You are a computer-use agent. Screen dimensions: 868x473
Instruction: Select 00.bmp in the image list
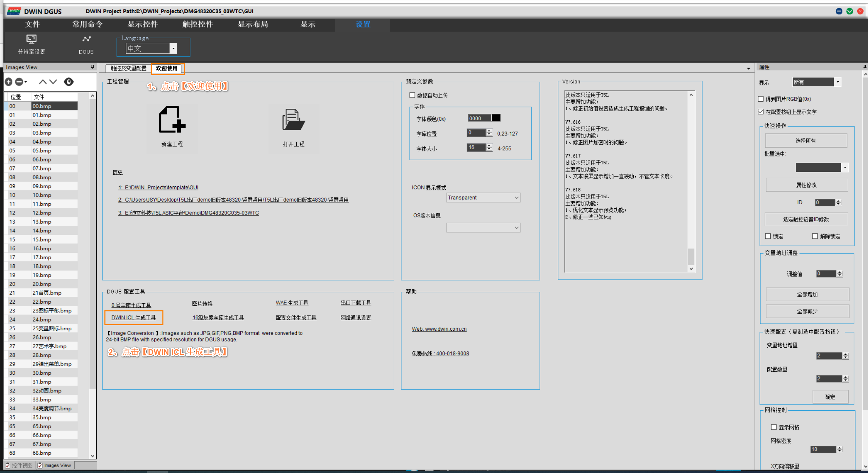[54, 106]
